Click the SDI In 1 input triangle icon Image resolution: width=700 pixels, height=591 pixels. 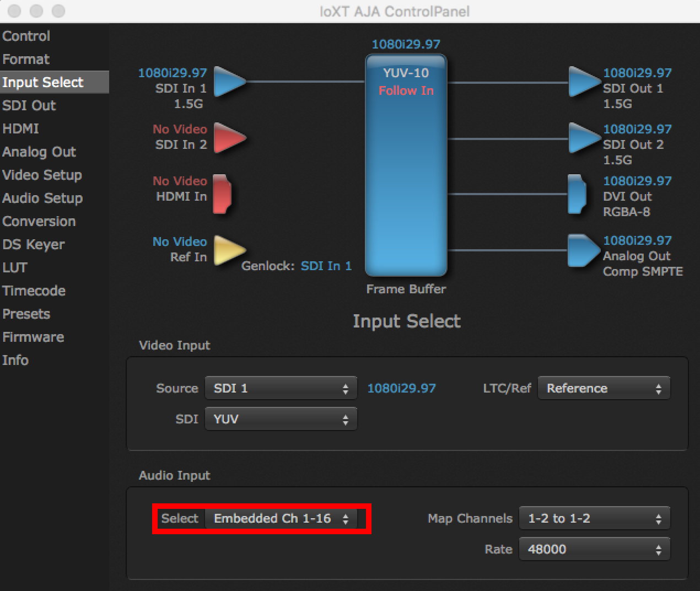point(229,82)
